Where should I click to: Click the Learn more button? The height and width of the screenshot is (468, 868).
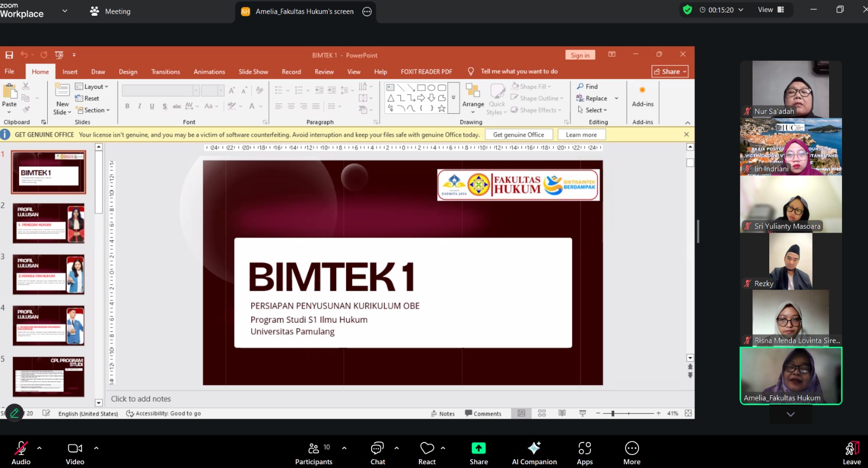point(581,134)
